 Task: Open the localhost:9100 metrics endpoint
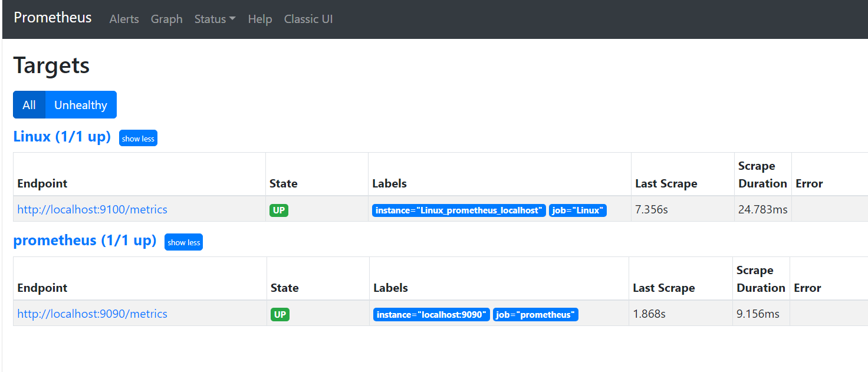click(x=92, y=209)
